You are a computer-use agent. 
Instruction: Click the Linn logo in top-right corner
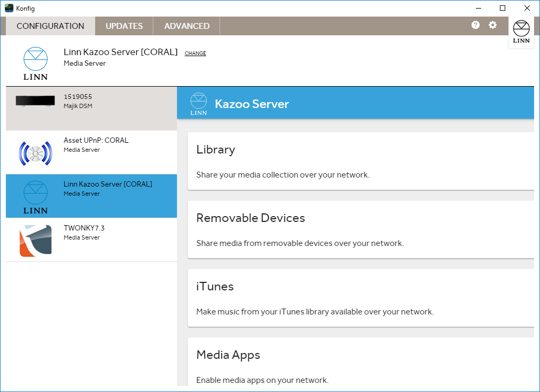coord(521,32)
